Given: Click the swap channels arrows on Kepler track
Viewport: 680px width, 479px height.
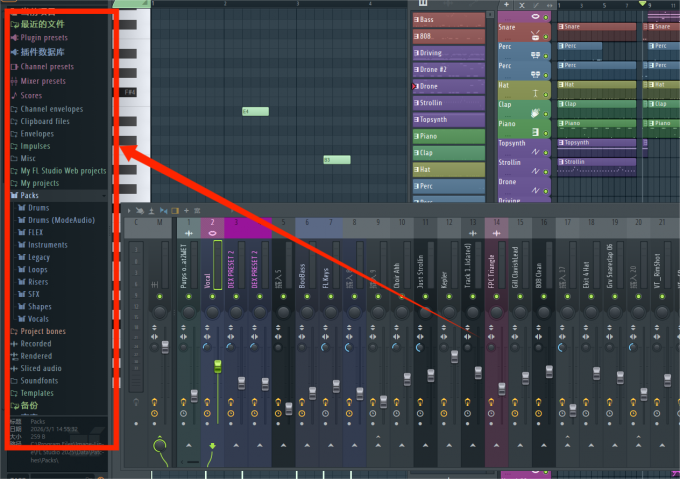Looking at the screenshot, I should [444, 337].
